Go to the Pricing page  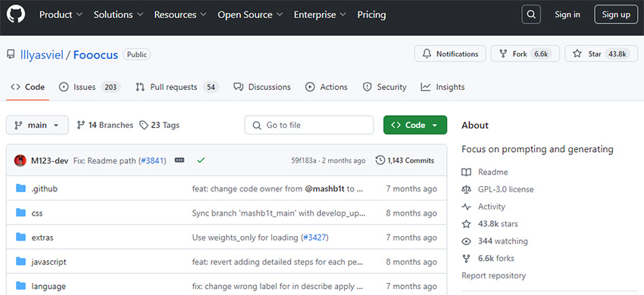click(371, 15)
